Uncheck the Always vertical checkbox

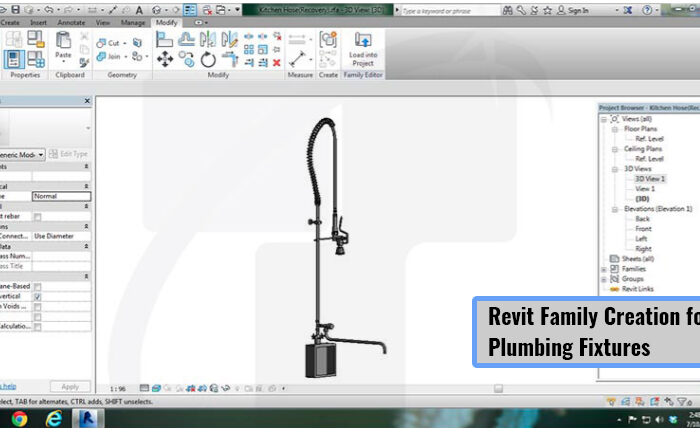point(38,297)
